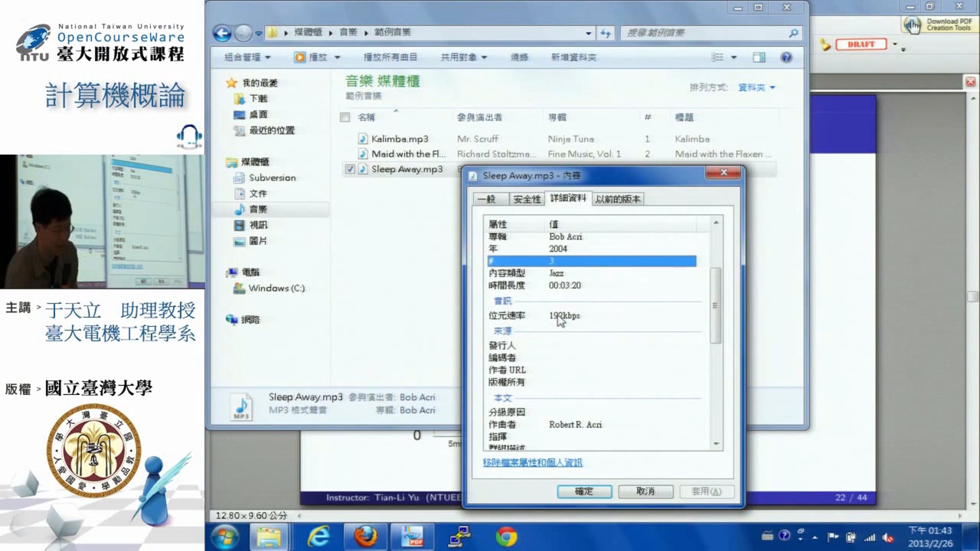
Task: Open the 資料夾 arrange-by dropdown
Action: pos(756,88)
